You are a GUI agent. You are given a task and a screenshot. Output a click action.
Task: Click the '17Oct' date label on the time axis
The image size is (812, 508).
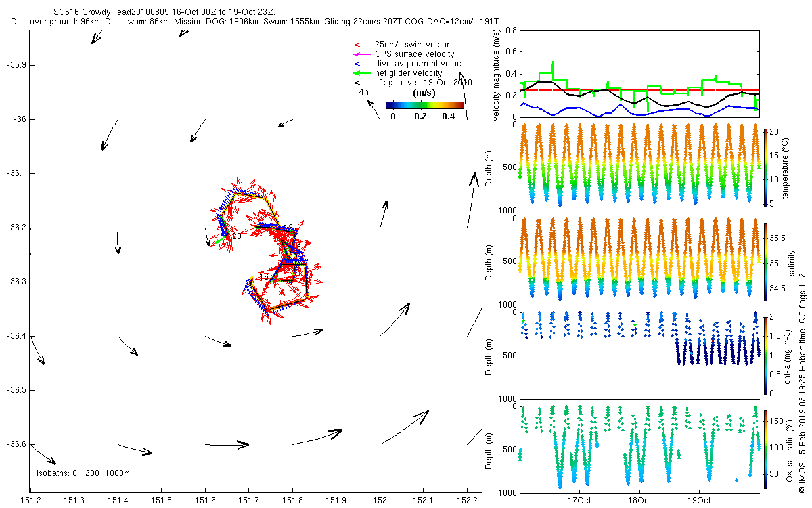coord(579,501)
